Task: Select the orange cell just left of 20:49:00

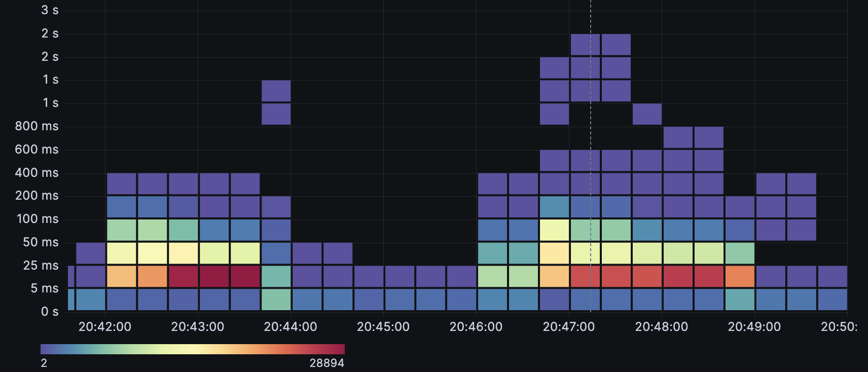Action: [740, 276]
